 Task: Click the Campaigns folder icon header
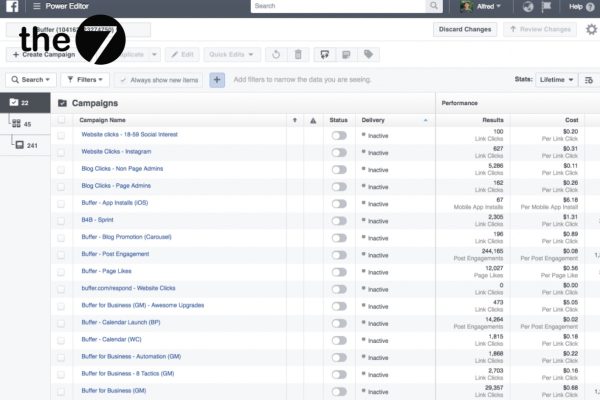[62, 103]
